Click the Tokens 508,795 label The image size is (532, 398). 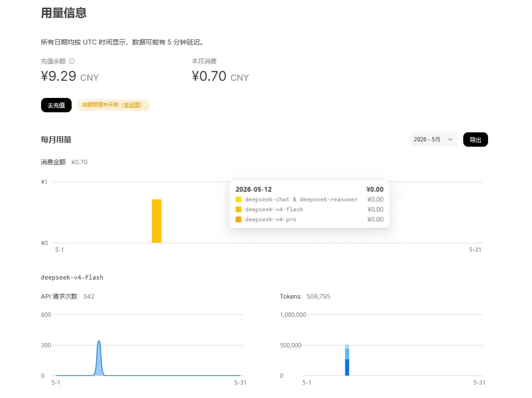coord(305,296)
